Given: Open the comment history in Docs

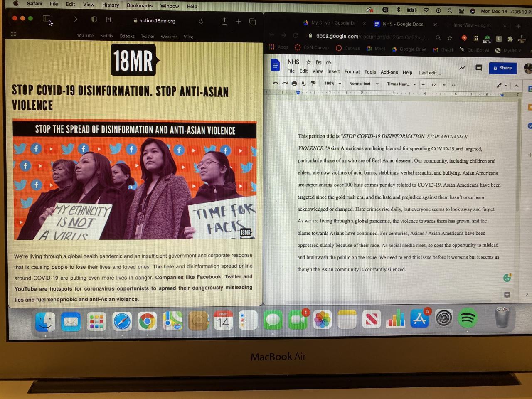Looking at the screenshot, I should point(479,68).
